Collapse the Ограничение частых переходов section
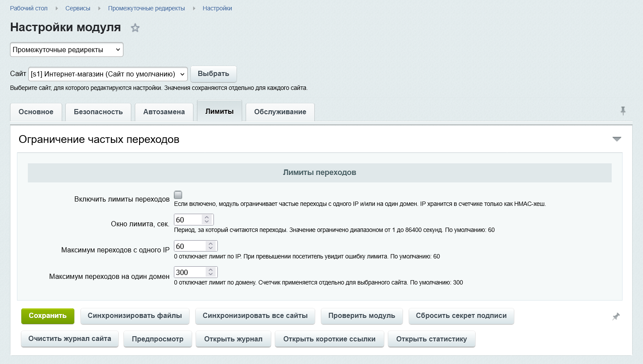The width and height of the screenshot is (643, 364). [616, 139]
